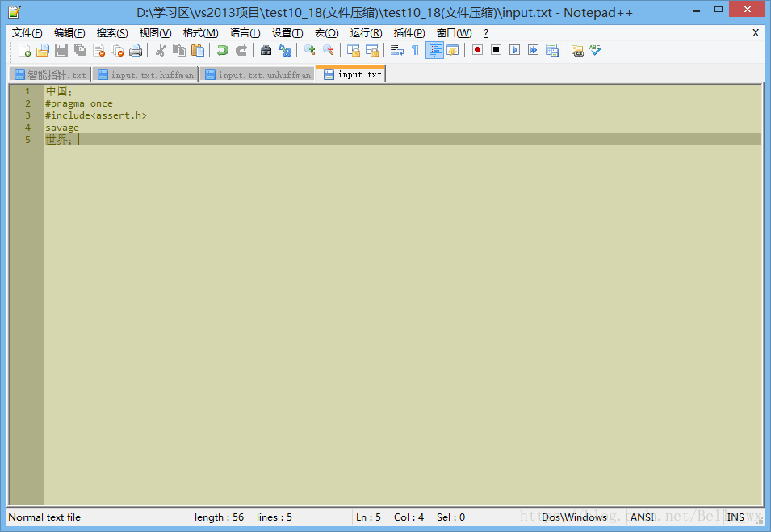Paste clipboard with the Paste icon

pos(198,50)
